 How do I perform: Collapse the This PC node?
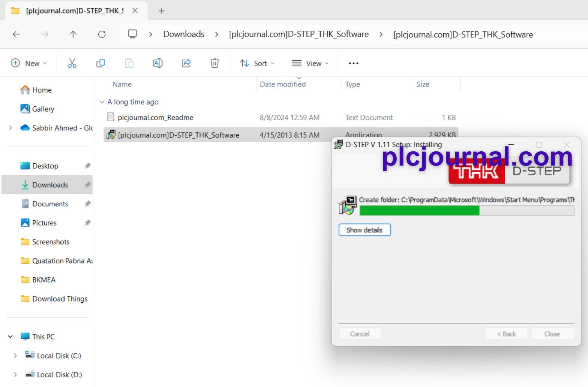(10, 336)
